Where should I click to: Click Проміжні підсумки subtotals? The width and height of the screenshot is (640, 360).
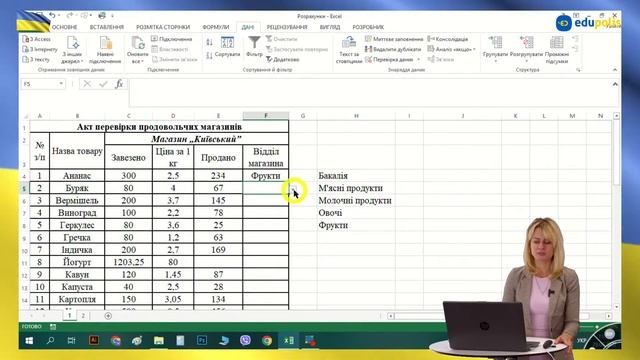(557, 50)
